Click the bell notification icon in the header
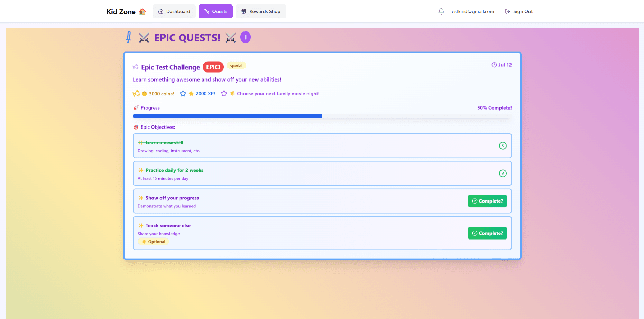 pos(441,11)
